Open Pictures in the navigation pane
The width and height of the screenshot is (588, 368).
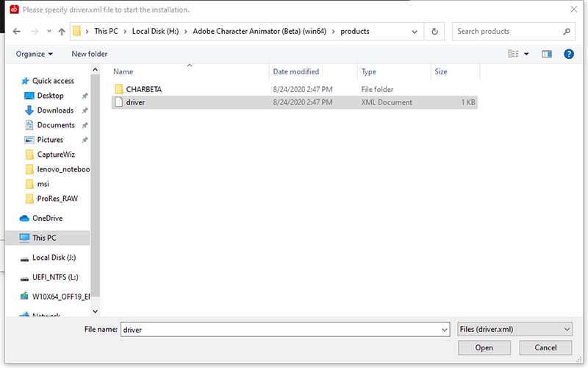[50, 140]
